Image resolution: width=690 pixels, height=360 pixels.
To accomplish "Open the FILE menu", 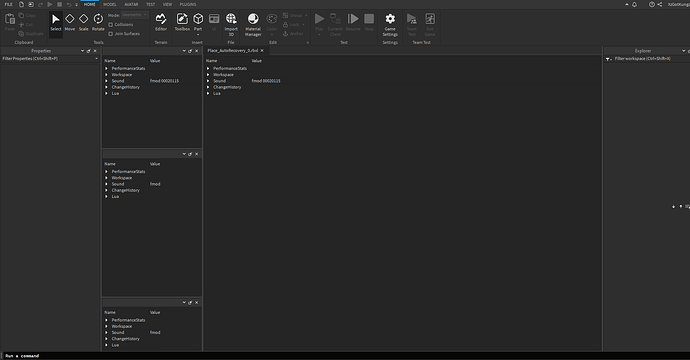I will point(8,4).
